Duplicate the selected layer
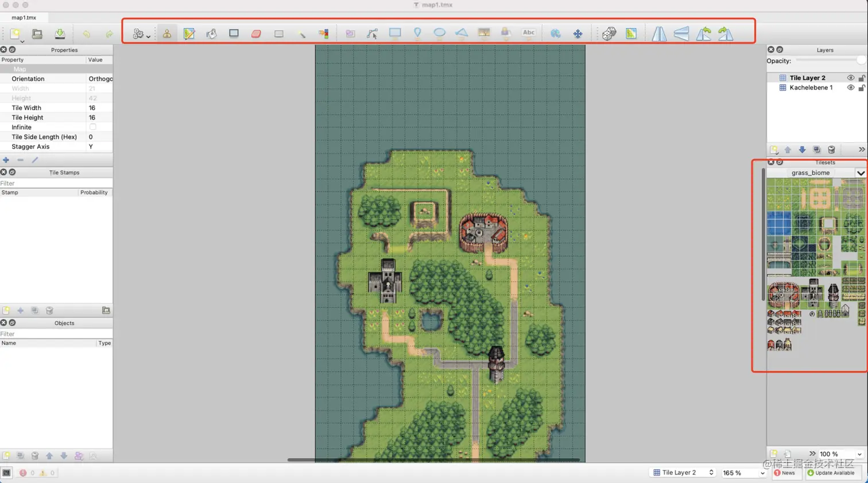The height and width of the screenshot is (483, 868). [817, 150]
